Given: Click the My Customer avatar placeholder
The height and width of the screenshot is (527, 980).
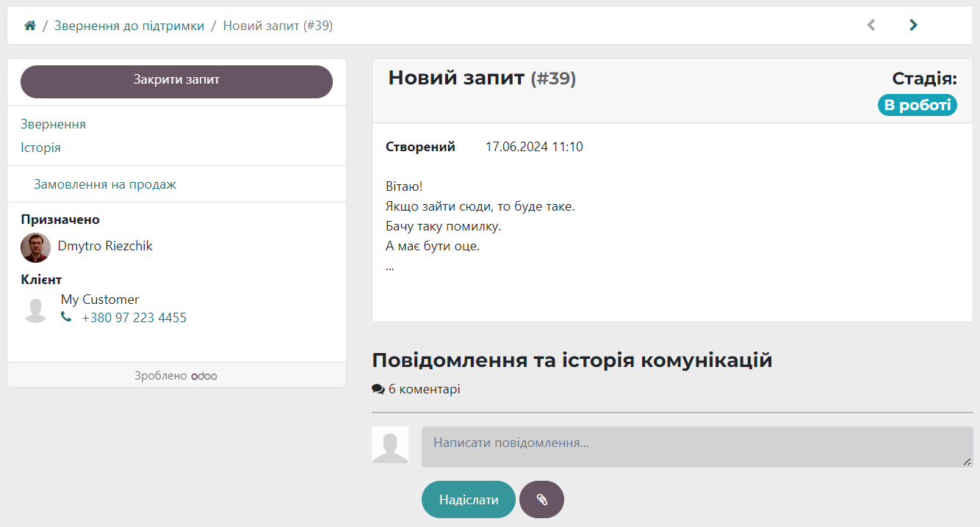Looking at the screenshot, I should point(35,309).
